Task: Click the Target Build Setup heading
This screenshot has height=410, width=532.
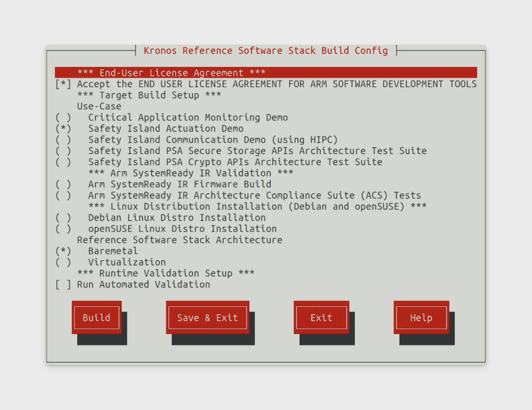Action: point(149,95)
